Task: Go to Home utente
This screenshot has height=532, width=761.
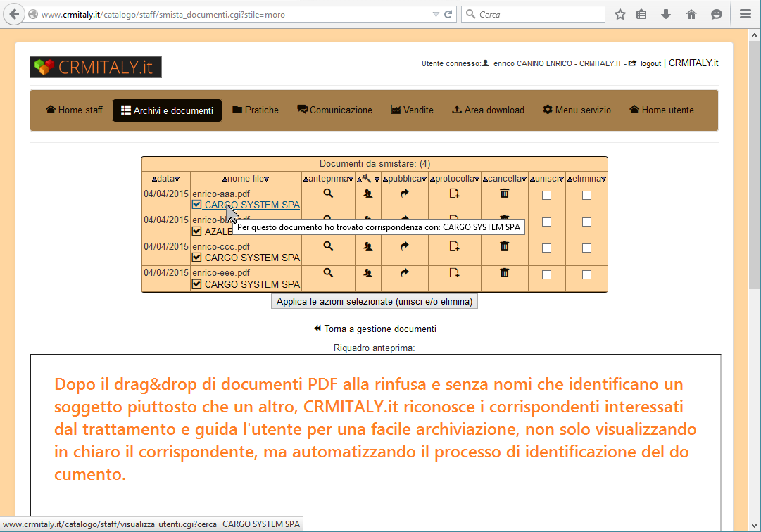Action: pyautogui.click(x=662, y=110)
